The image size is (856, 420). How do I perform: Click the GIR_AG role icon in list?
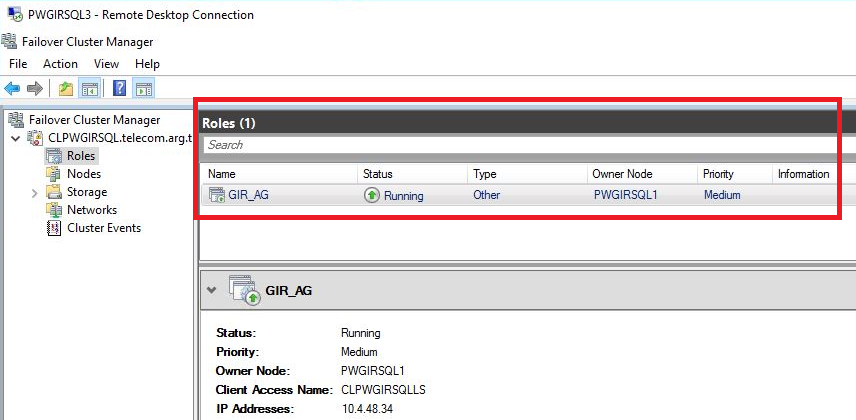[217, 195]
